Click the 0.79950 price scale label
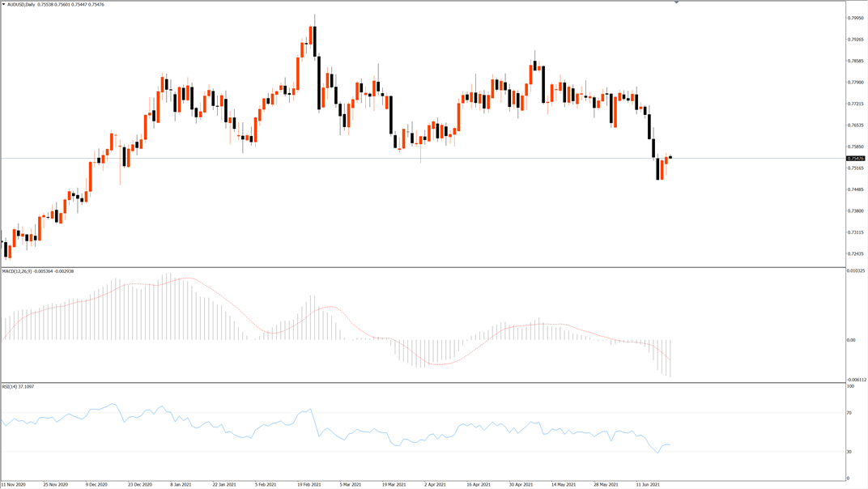The image size is (868, 489). (856, 19)
